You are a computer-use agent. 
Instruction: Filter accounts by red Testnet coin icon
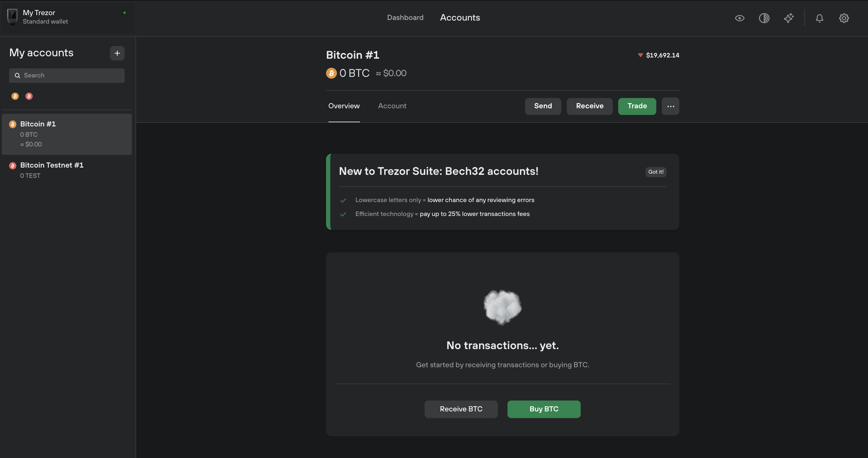tap(29, 97)
